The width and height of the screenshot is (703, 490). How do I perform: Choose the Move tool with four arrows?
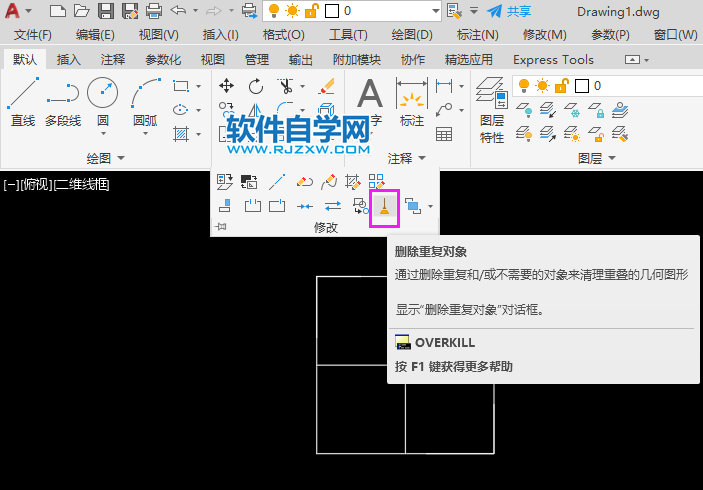click(226, 86)
